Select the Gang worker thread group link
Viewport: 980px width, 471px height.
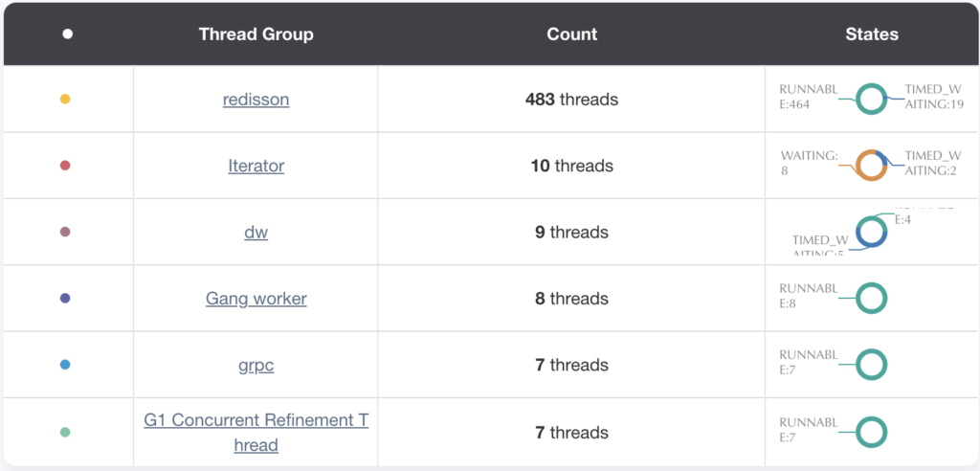point(256,299)
